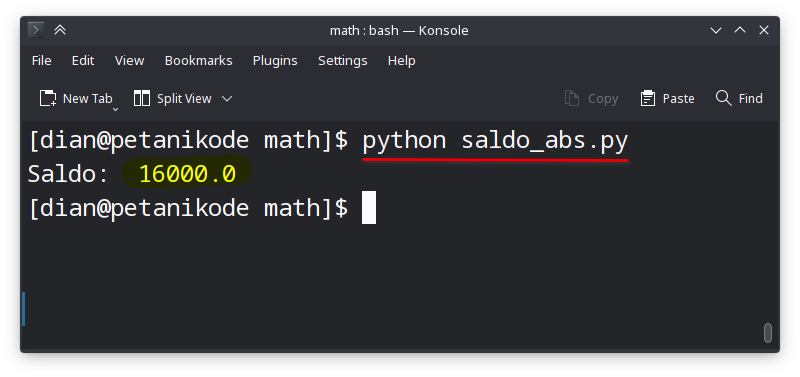Open the File menu

[41, 61]
